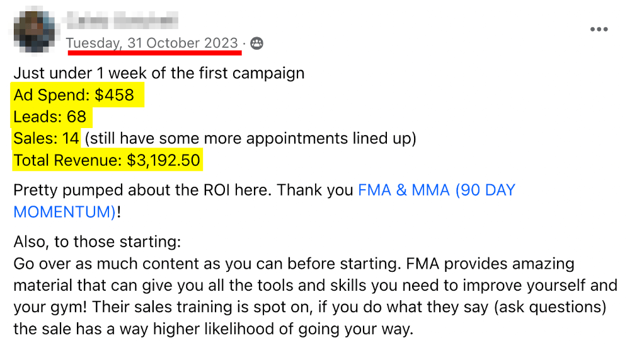The width and height of the screenshot is (644, 357).
Task: Click the group audience icon beside the date
Action: tap(256, 43)
